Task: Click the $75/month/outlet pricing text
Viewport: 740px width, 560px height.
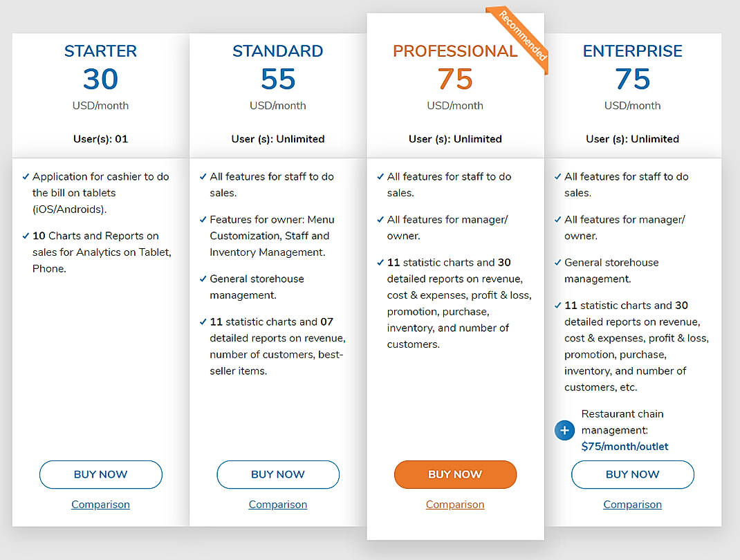Action: (x=625, y=446)
